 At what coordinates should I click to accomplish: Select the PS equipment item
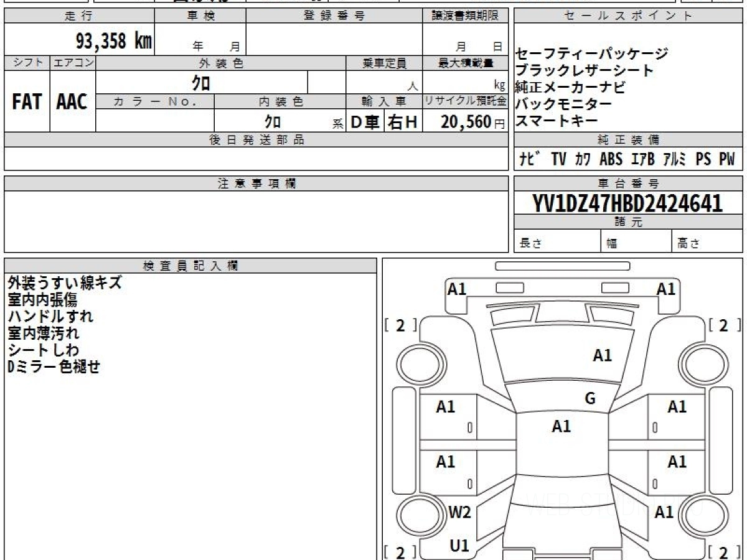coord(703,159)
